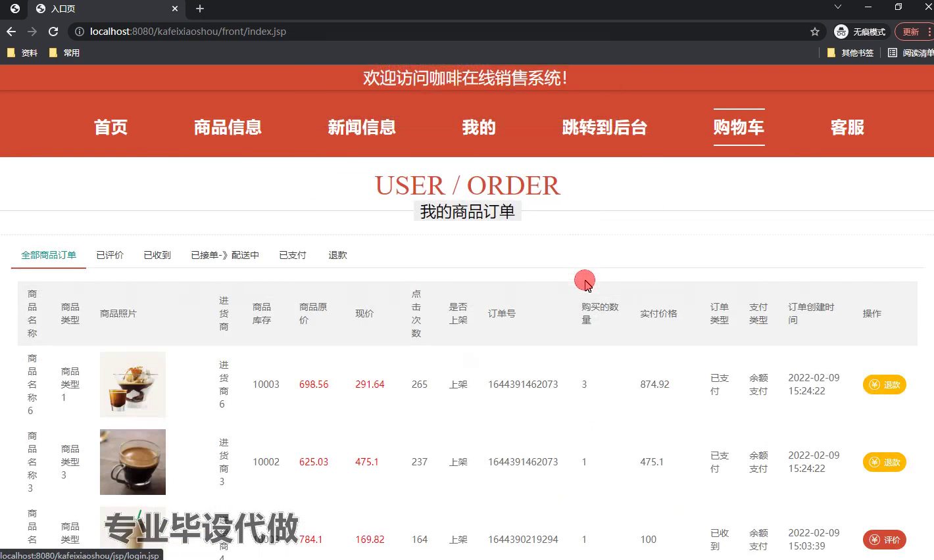Viewport: 934px width, 560px height.
Task: Click click-count value 237
Action: pos(420,462)
